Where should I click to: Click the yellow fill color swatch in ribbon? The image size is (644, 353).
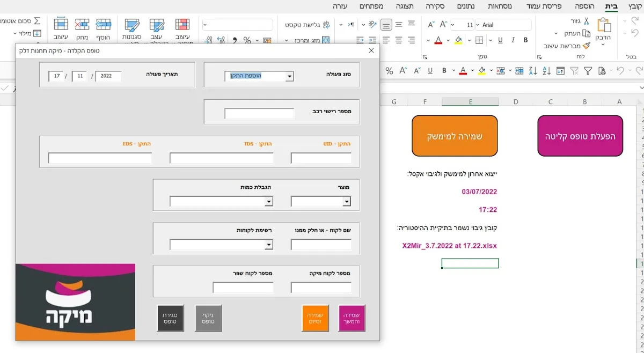point(458,40)
